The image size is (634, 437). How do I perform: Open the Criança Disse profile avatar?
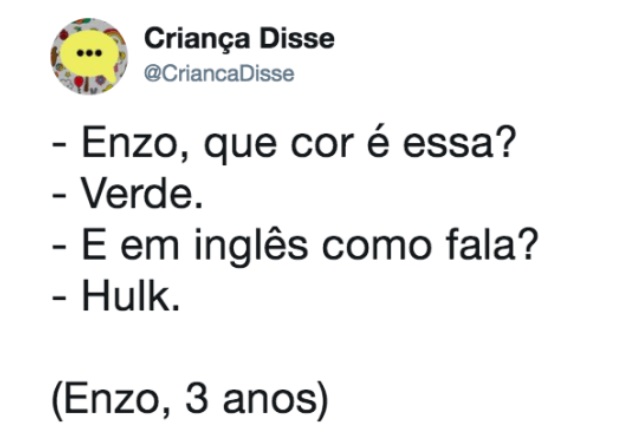coord(89,56)
